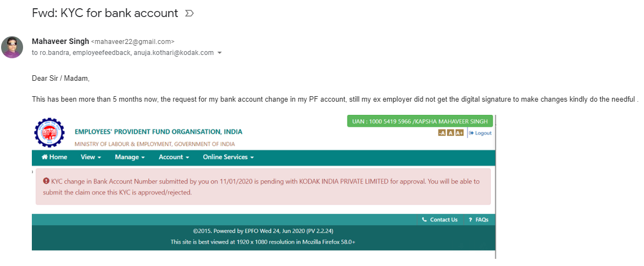Click the Contact Us phone icon
Image resolution: width=644 pixels, height=266 pixels.
(x=424, y=219)
